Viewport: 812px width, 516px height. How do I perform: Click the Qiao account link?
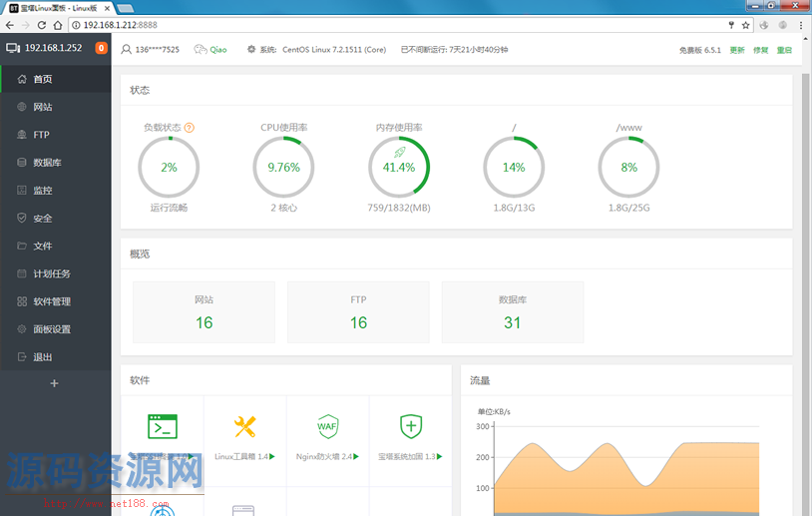point(218,50)
